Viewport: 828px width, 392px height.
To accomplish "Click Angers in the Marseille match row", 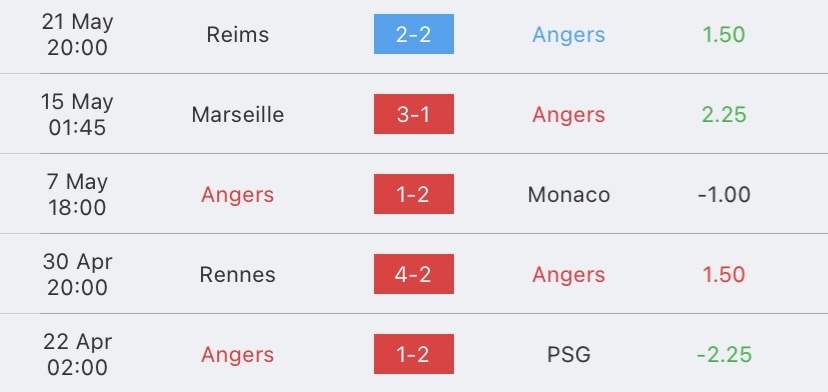I will tap(569, 115).
